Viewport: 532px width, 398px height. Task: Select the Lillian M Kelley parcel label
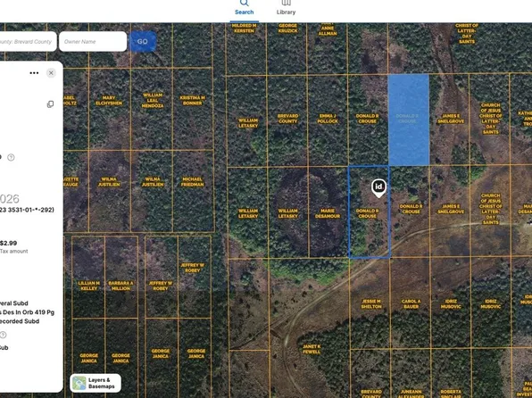pyautogui.click(x=89, y=286)
